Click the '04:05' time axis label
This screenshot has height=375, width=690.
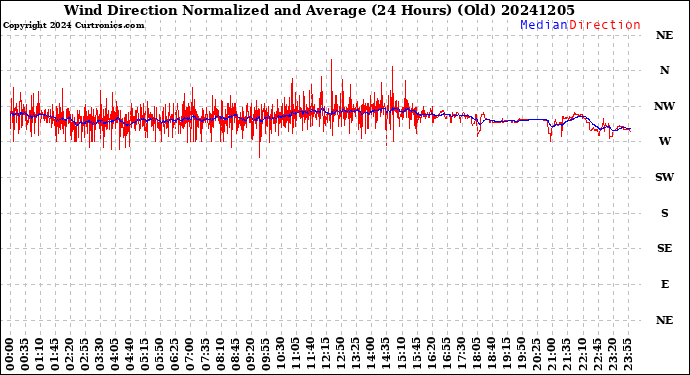[115, 354]
